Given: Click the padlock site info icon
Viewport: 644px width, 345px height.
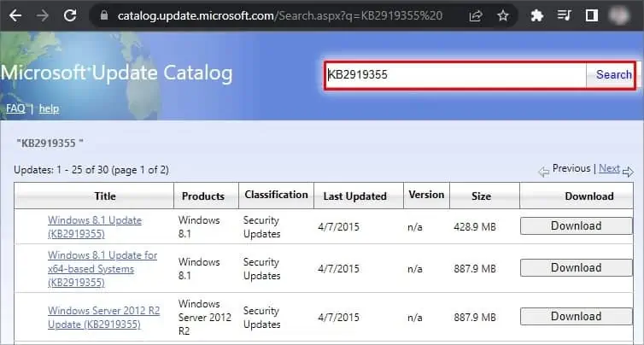Looking at the screenshot, I should pyautogui.click(x=104, y=15).
